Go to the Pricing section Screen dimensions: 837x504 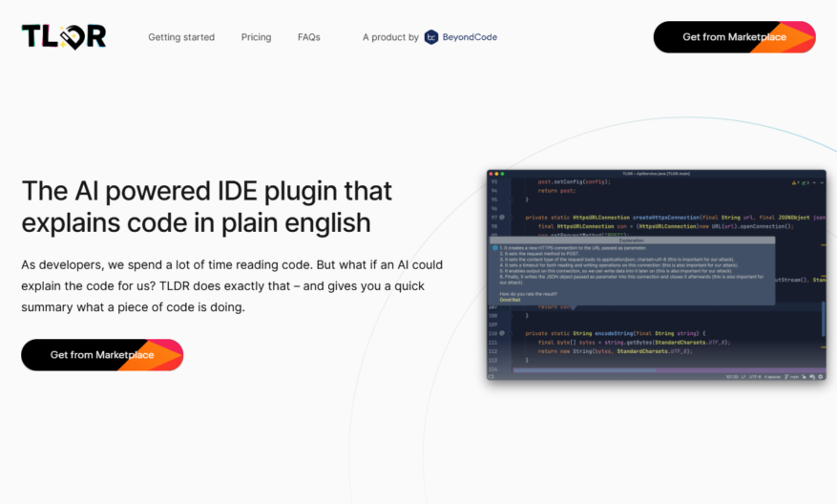(256, 37)
